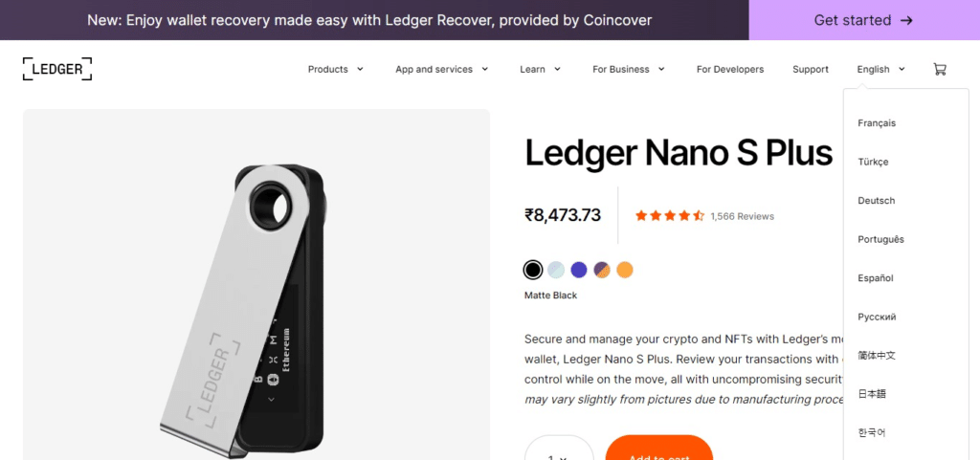
Task: Choose Français from the language list
Action: [x=877, y=123]
